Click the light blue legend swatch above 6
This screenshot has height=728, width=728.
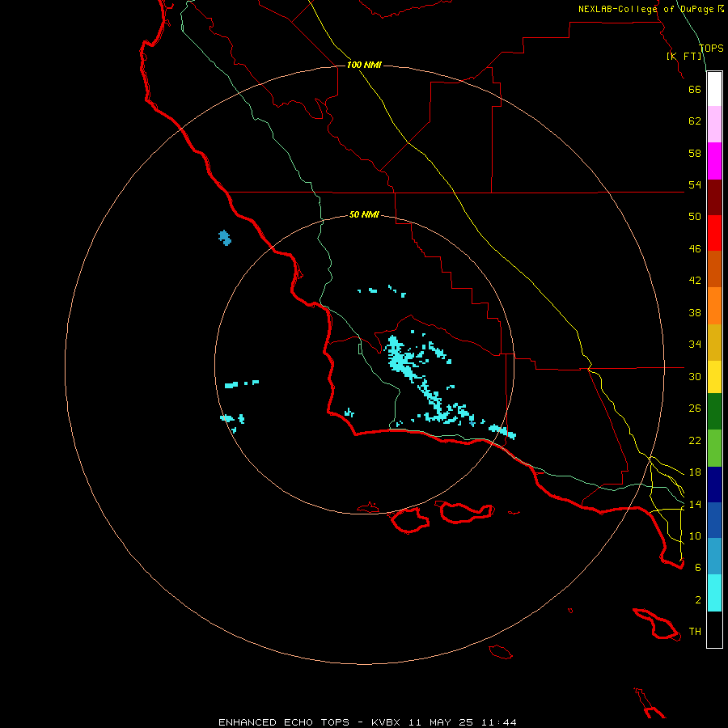click(x=714, y=556)
